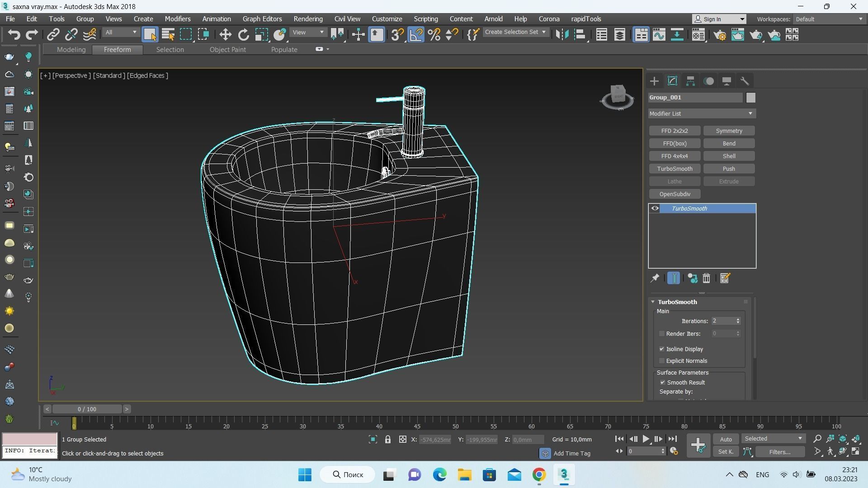Click the Group_001 object color swatch
Screen dimensions: 868x488
(750, 98)
